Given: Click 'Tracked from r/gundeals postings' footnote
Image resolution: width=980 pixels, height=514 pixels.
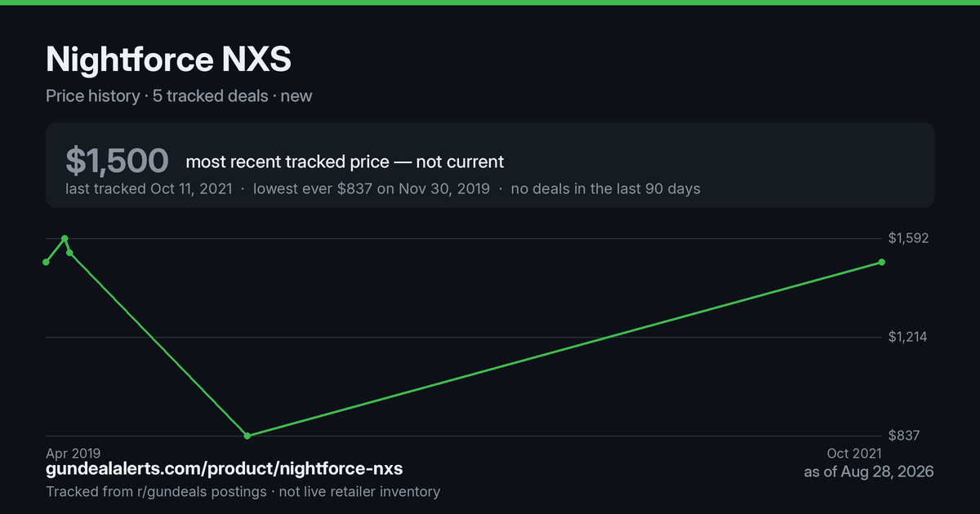Looking at the screenshot, I should coord(156,491).
